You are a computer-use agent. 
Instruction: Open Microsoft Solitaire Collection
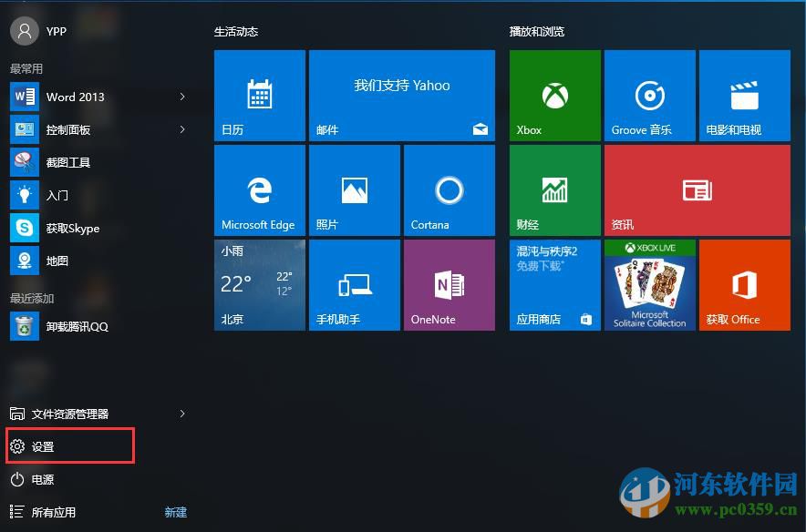click(649, 284)
